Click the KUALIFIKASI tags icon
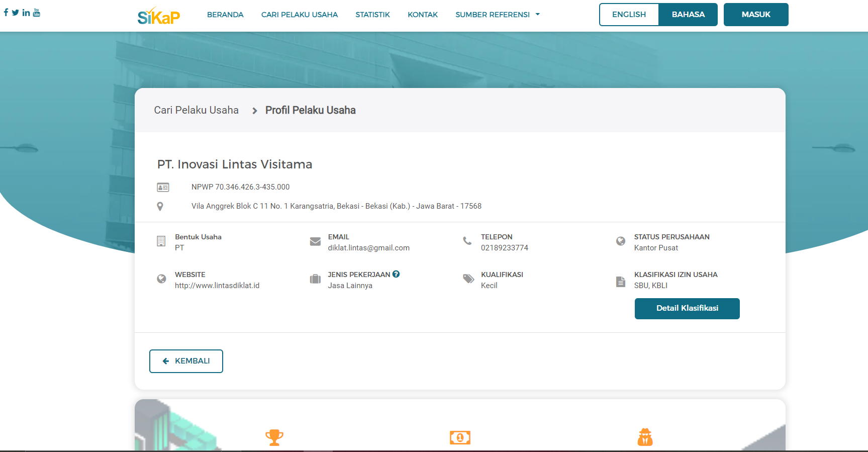The width and height of the screenshot is (868, 452). [x=468, y=279]
